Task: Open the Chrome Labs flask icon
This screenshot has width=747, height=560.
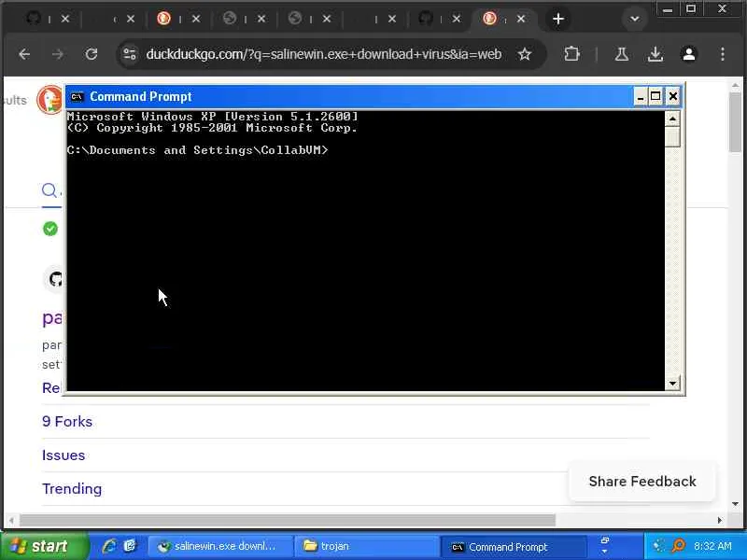Action: pos(621,54)
